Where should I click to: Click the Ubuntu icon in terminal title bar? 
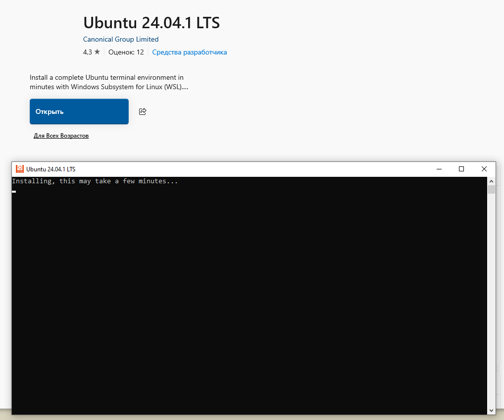(x=20, y=169)
